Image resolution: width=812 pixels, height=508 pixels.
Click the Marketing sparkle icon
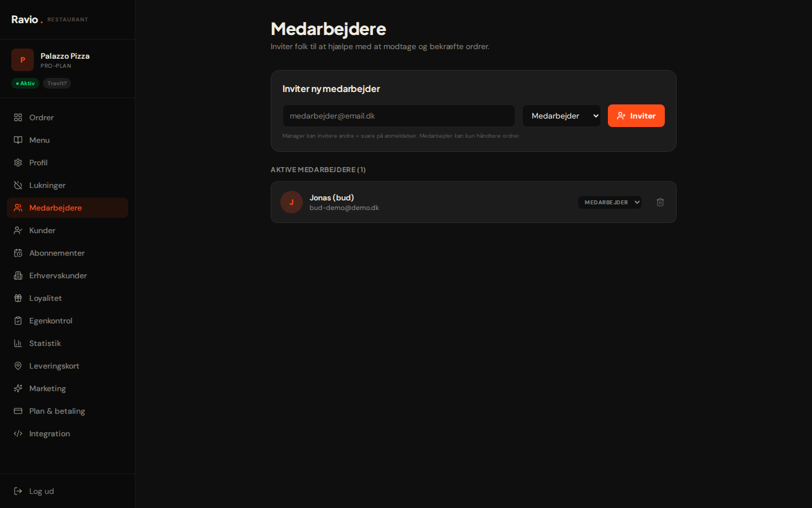pos(18,388)
